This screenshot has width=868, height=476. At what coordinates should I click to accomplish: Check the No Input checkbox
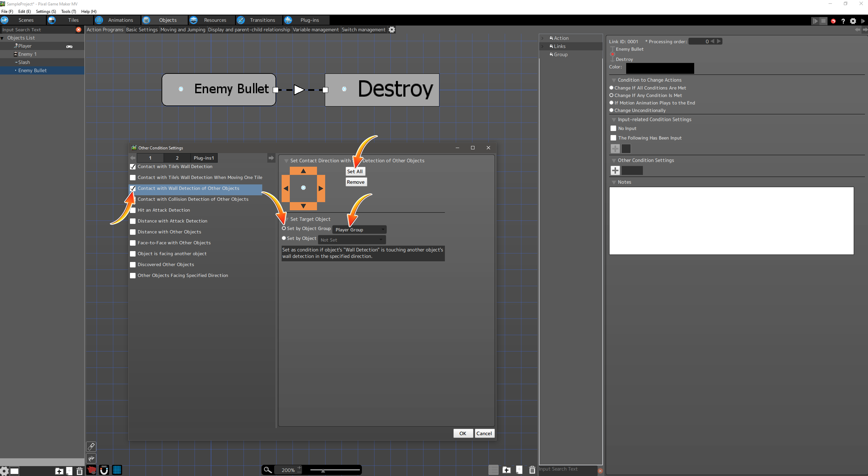tap(613, 128)
